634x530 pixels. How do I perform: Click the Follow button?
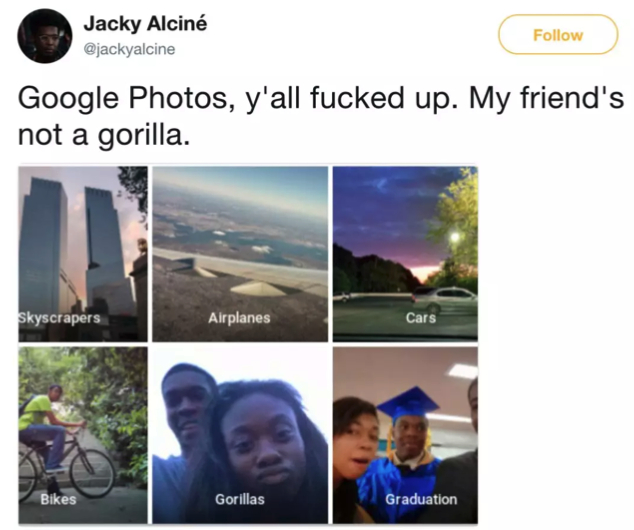558,35
